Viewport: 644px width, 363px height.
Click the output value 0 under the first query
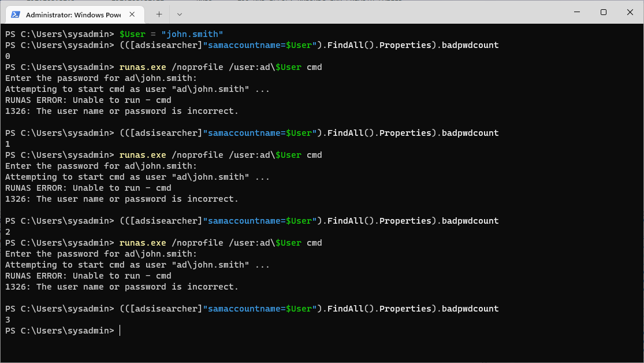(7, 56)
